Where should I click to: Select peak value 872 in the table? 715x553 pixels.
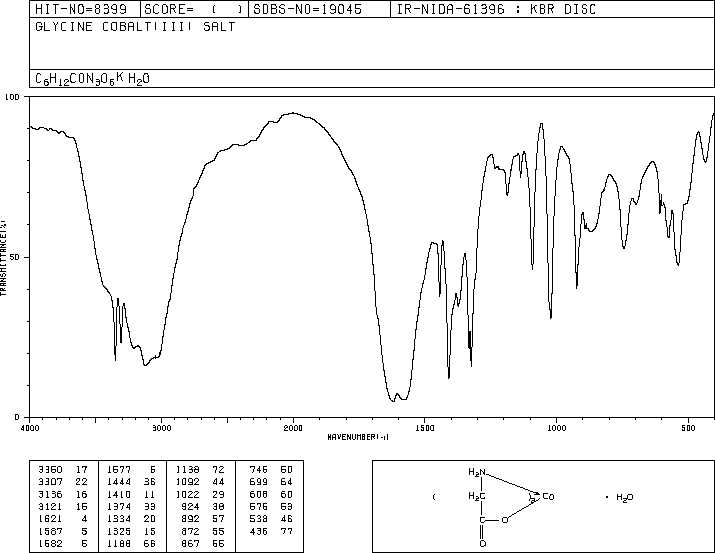190,531
